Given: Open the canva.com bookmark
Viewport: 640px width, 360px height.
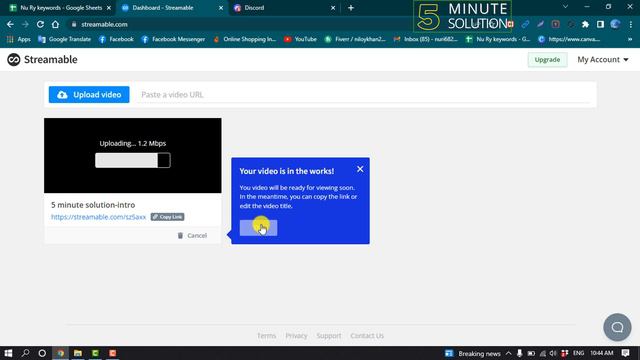Looking at the screenshot, I should click(x=569, y=39).
